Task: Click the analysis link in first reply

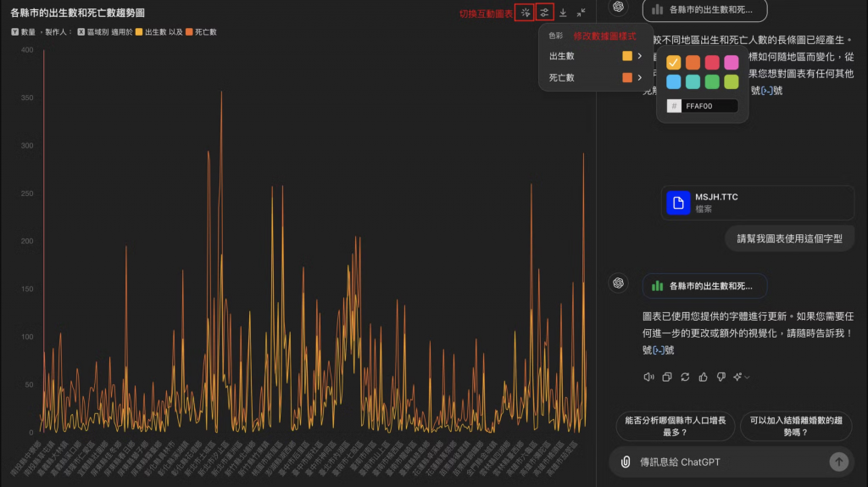Action: [767, 90]
